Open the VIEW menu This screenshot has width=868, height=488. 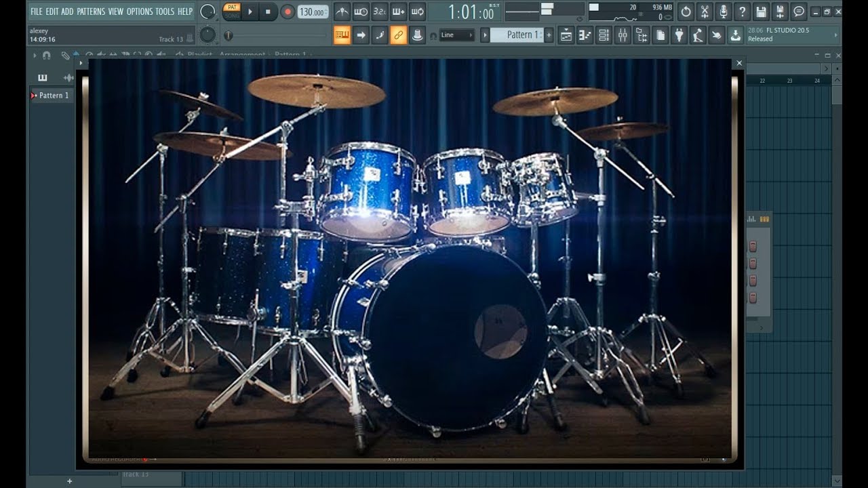click(x=116, y=12)
